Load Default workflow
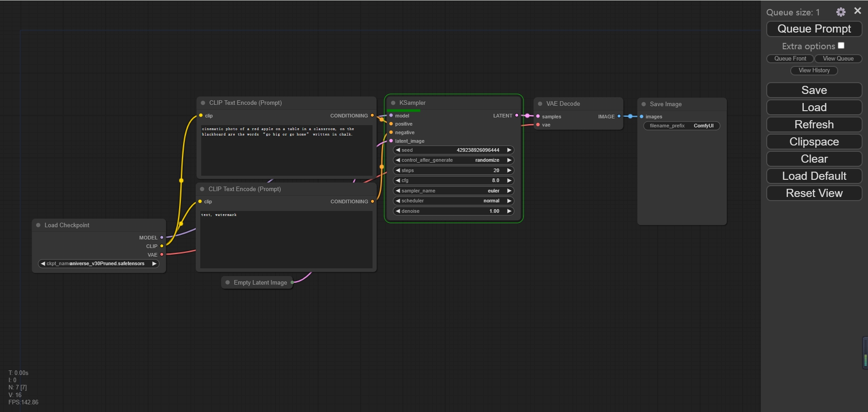The height and width of the screenshot is (412, 868). pos(814,176)
